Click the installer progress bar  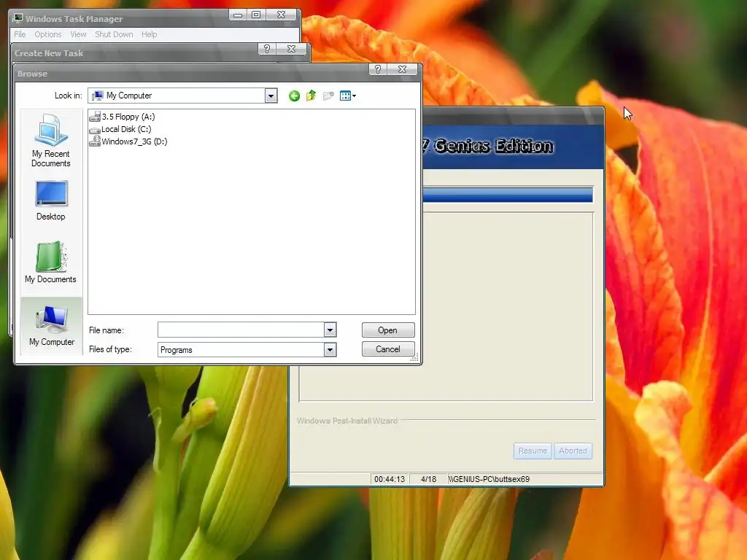508,194
